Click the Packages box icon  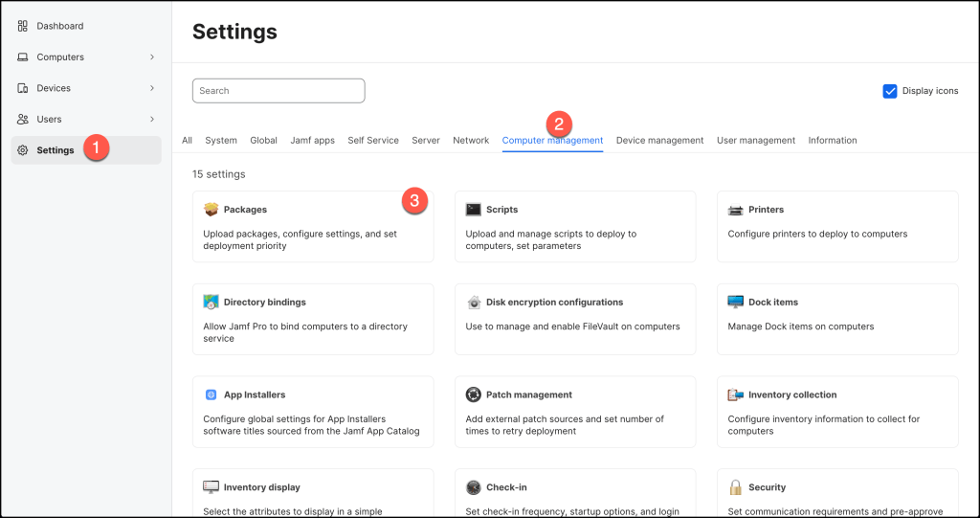click(212, 210)
